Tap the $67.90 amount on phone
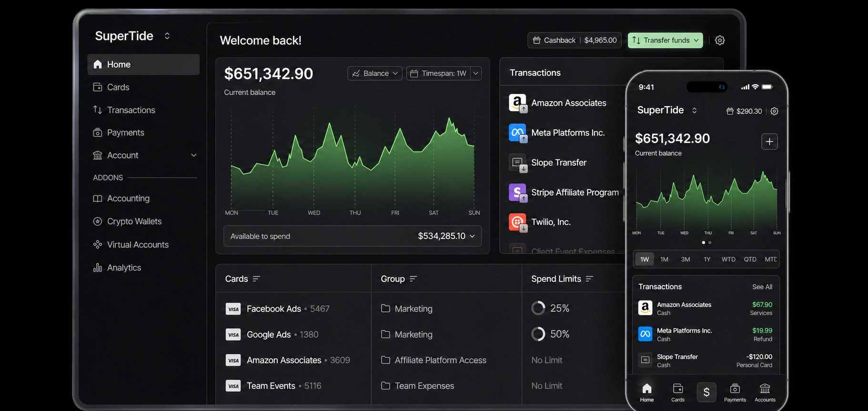 point(762,304)
